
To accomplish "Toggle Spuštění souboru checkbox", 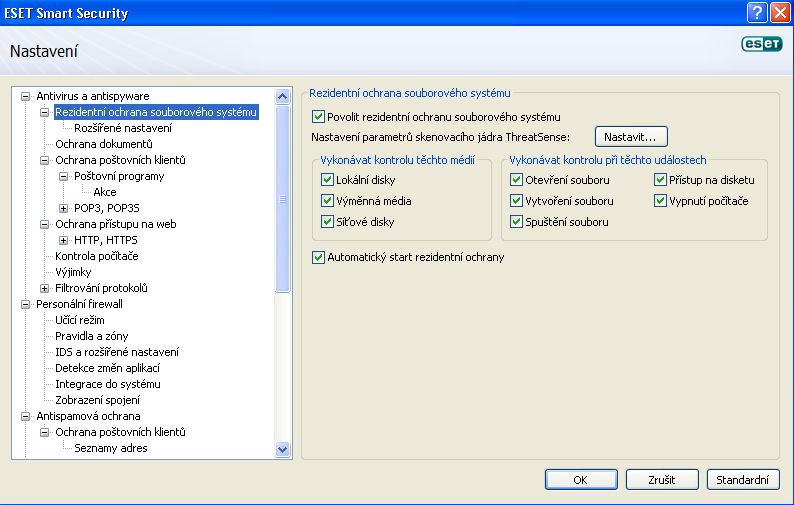I will 516,222.
